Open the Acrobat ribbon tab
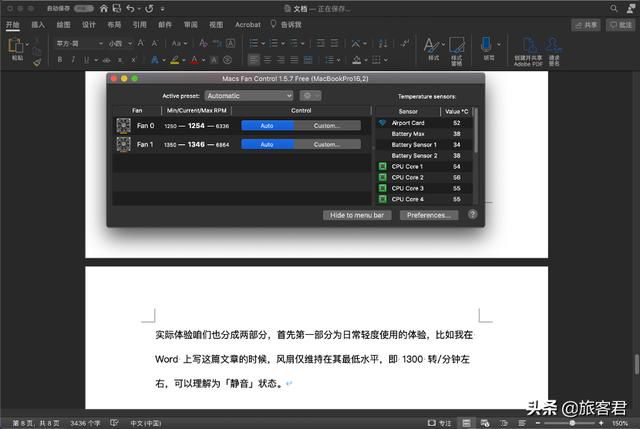This screenshot has width=640, height=429. coord(248,25)
